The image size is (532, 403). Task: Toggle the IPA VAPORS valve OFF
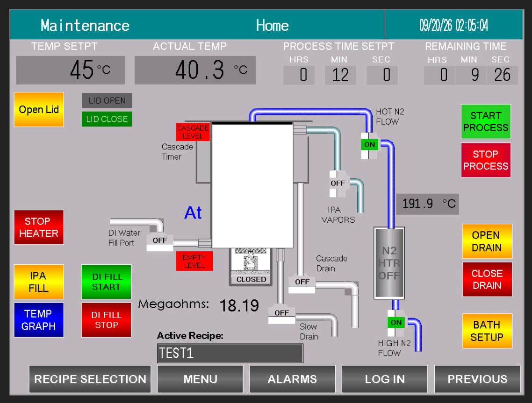(x=338, y=184)
